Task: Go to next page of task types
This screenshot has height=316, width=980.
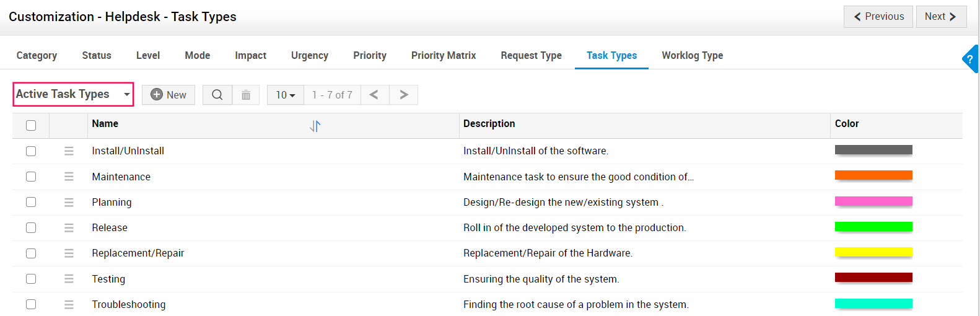Action: coord(404,95)
